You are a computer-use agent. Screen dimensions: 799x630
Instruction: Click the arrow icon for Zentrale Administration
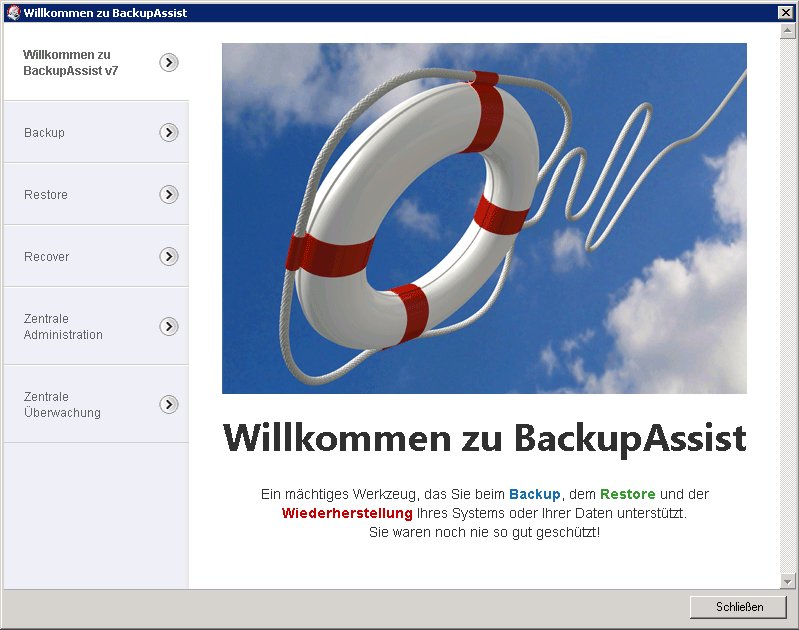click(169, 327)
